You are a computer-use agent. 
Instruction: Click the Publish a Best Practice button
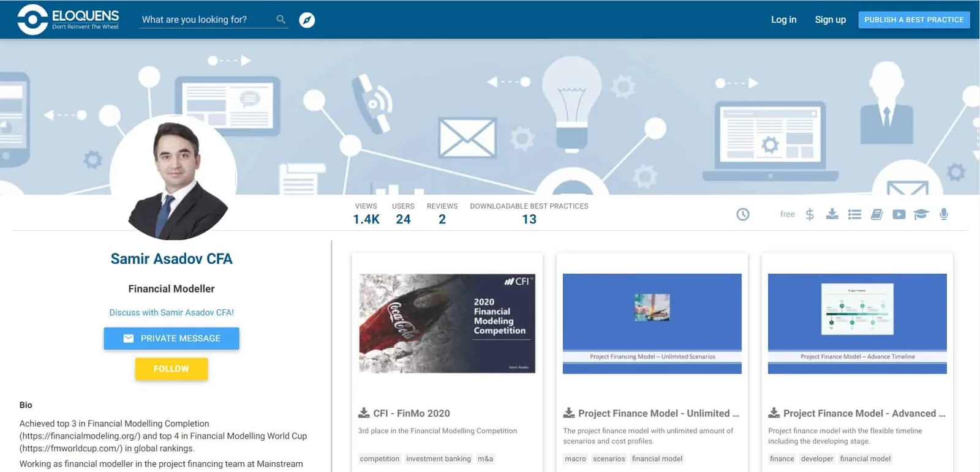tap(914, 20)
